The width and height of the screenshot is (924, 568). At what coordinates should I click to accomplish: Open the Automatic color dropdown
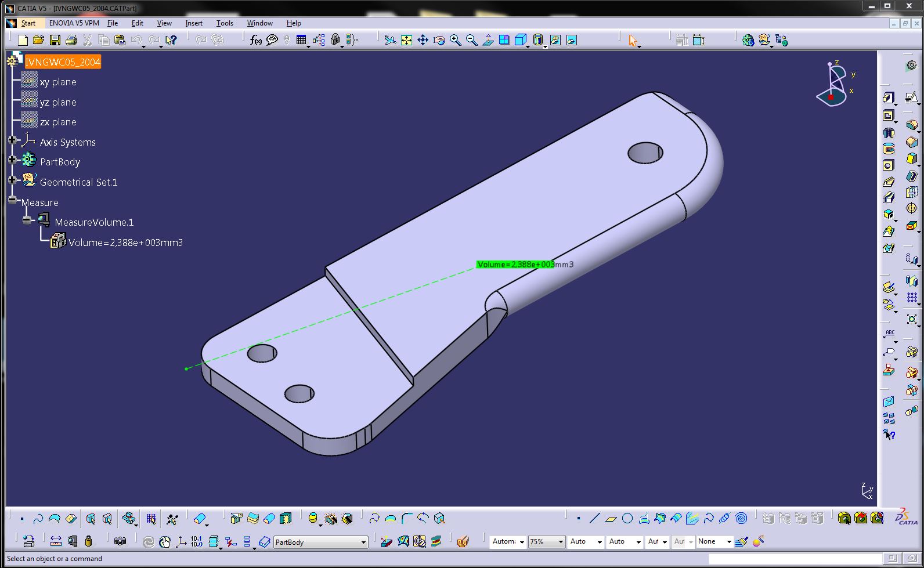point(522,541)
